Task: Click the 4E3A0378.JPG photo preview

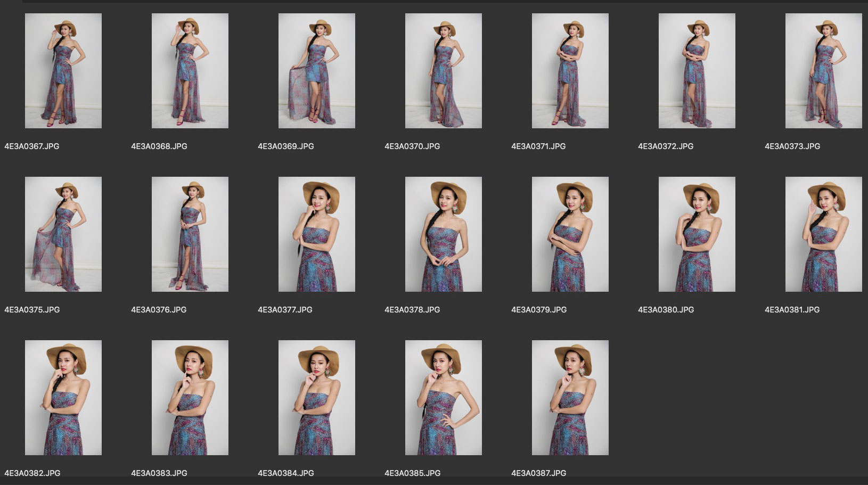Action: 444,234
